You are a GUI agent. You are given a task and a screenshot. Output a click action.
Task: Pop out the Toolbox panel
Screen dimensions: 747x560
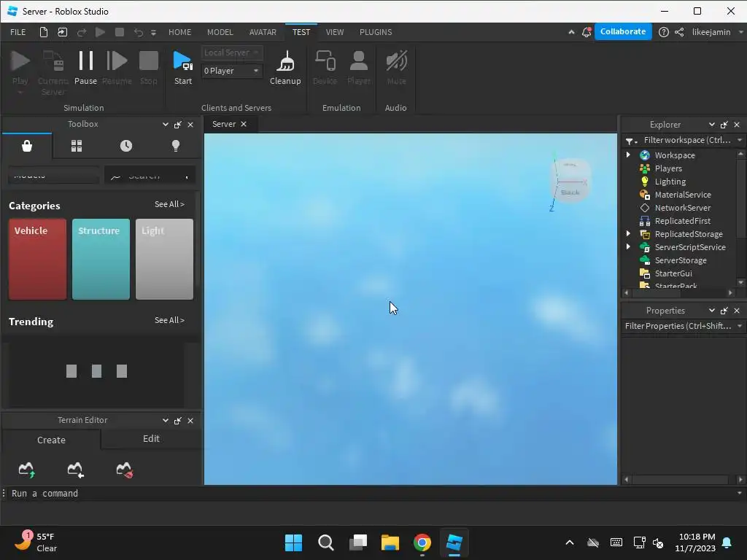178,124
